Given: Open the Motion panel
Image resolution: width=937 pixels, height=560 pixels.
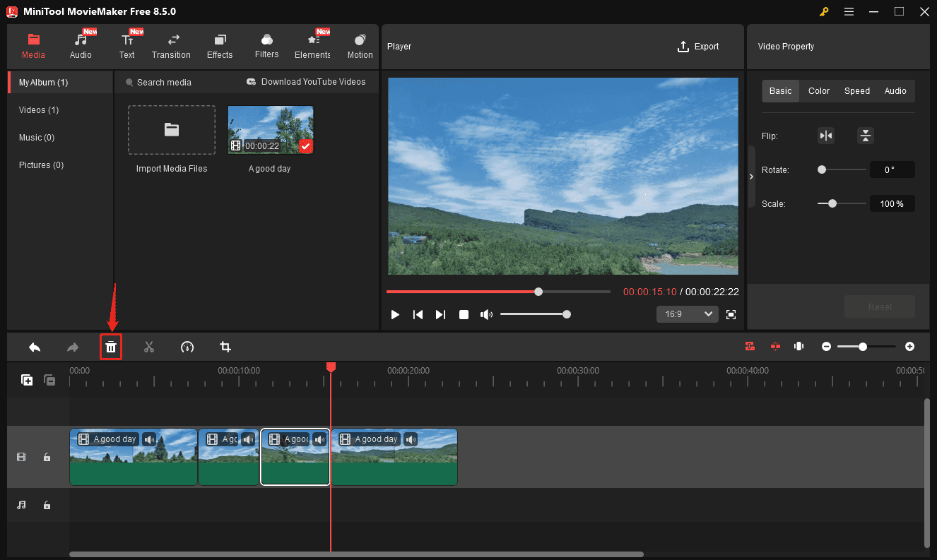Looking at the screenshot, I should pos(360,45).
